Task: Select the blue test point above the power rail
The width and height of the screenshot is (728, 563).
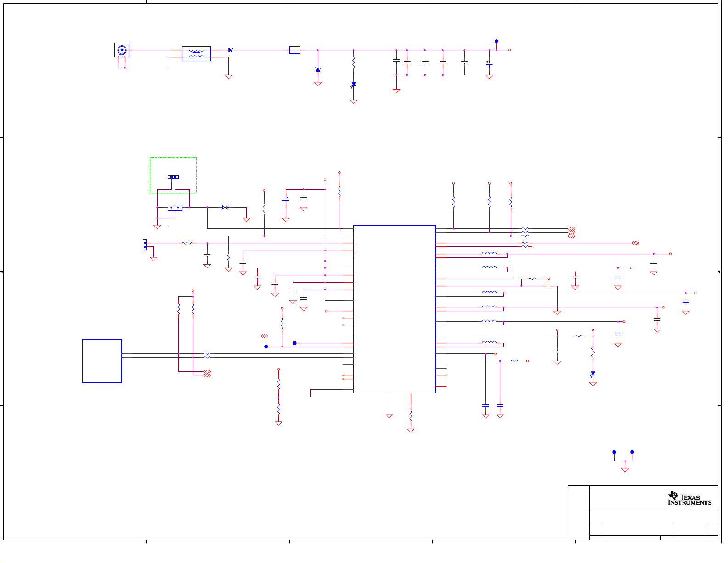Action: 497,41
